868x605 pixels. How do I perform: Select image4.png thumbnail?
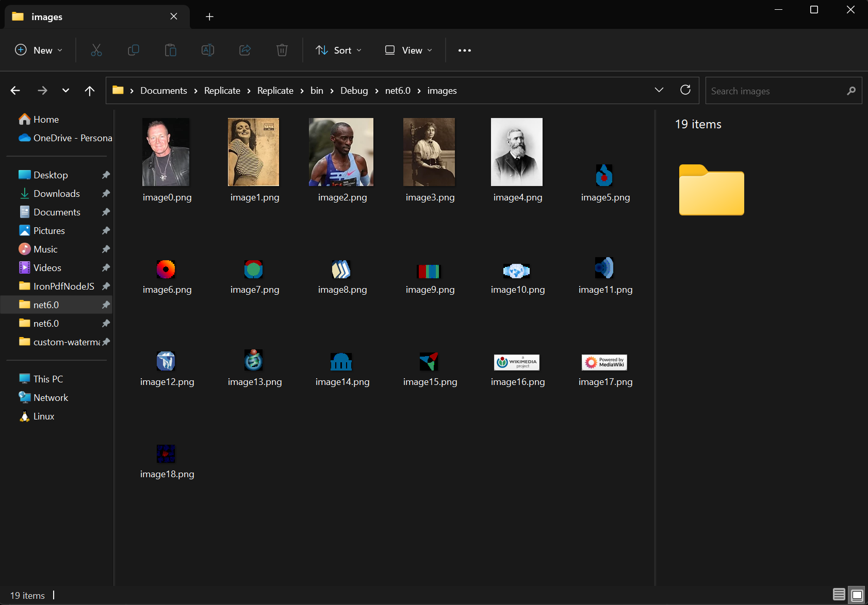point(517,152)
